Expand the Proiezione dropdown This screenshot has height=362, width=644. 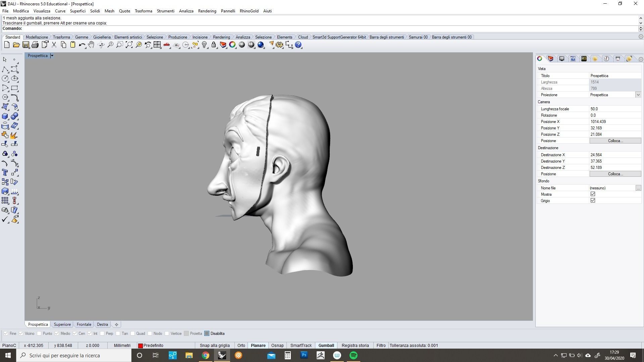tap(638, 95)
